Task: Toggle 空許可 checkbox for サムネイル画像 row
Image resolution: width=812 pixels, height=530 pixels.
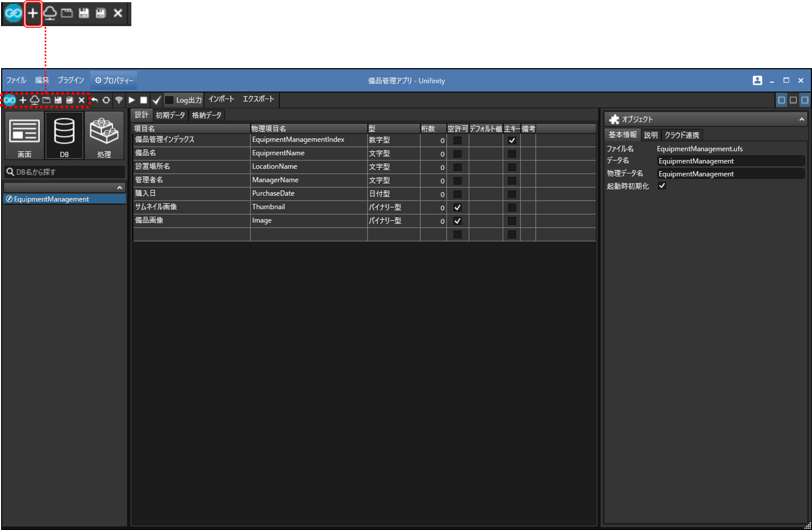Action: (x=457, y=208)
